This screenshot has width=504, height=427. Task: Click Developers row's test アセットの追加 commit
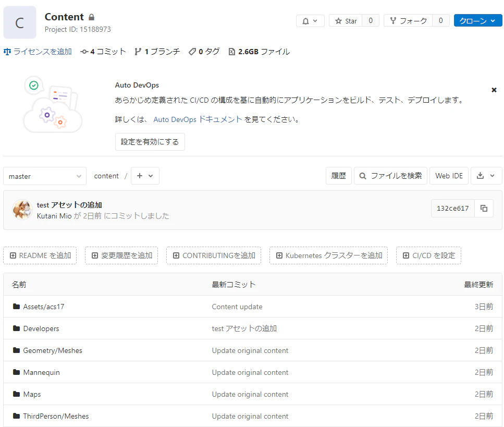click(244, 328)
